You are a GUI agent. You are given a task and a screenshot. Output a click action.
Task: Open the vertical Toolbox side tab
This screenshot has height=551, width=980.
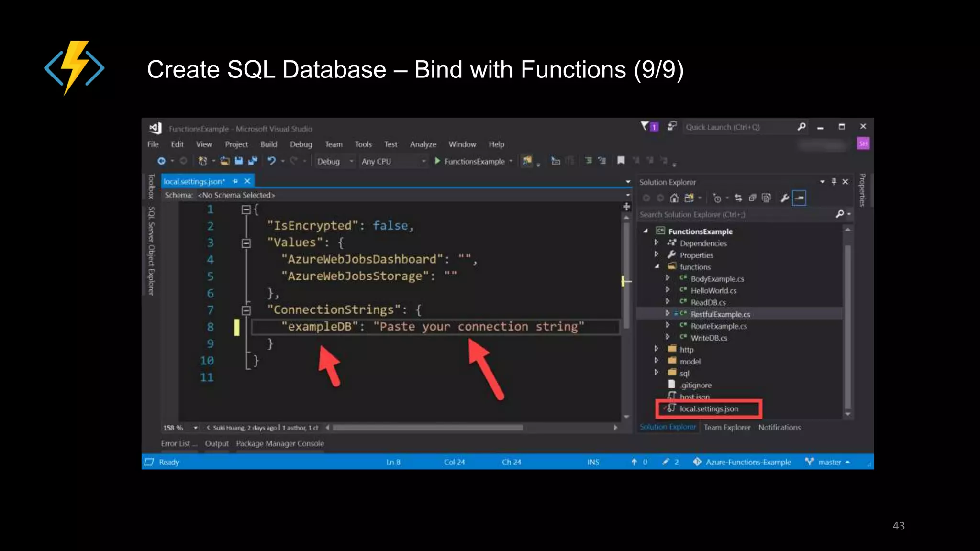151,186
